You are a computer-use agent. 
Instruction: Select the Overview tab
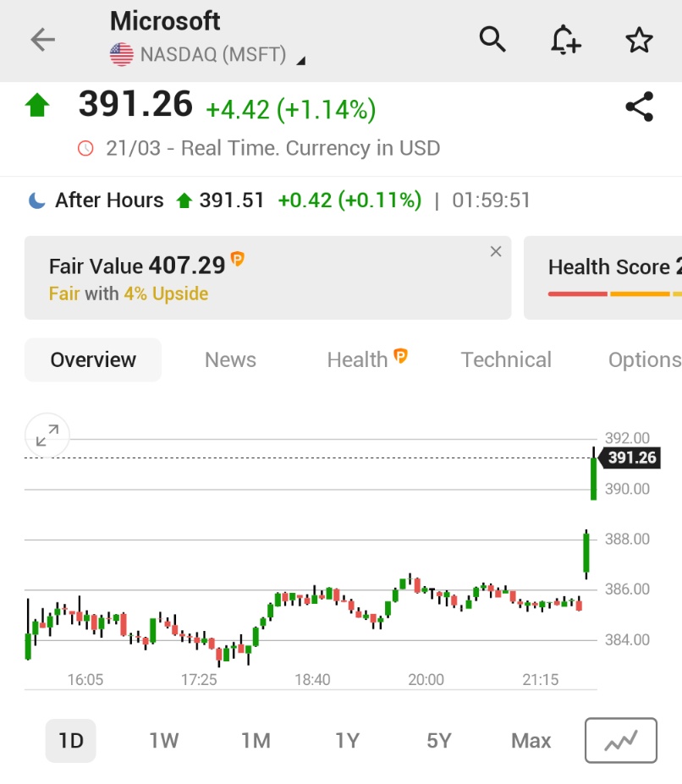(x=93, y=360)
